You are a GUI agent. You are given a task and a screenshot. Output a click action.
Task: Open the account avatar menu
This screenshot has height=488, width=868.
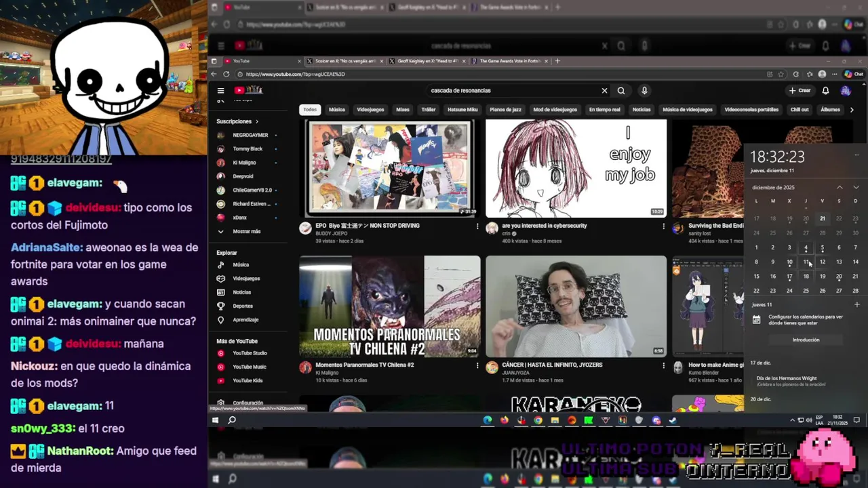[846, 90]
